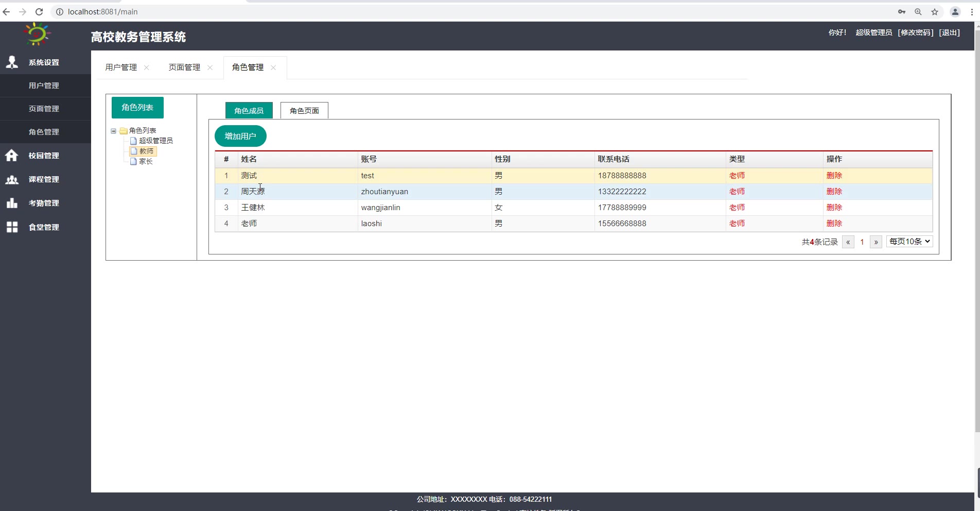Click phone number 15566668888
This screenshot has height=511, width=980.
click(x=622, y=224)
